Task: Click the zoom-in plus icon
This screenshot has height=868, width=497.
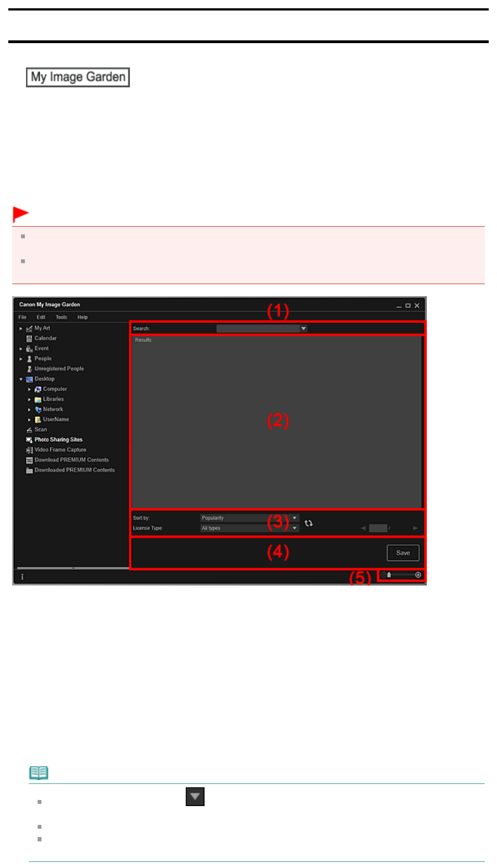Action: 418,575
